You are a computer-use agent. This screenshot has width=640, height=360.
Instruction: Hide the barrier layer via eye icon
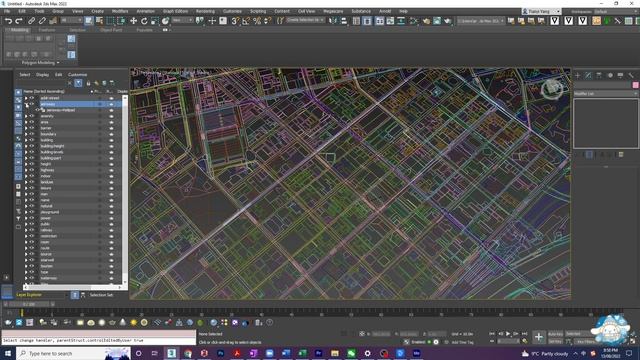tap(32, 128)
